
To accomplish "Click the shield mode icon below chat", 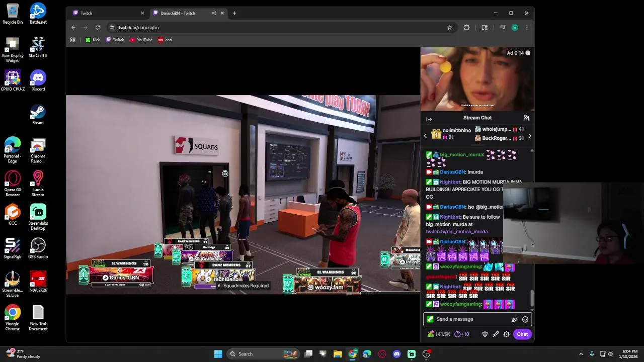I will coord(485,334).
